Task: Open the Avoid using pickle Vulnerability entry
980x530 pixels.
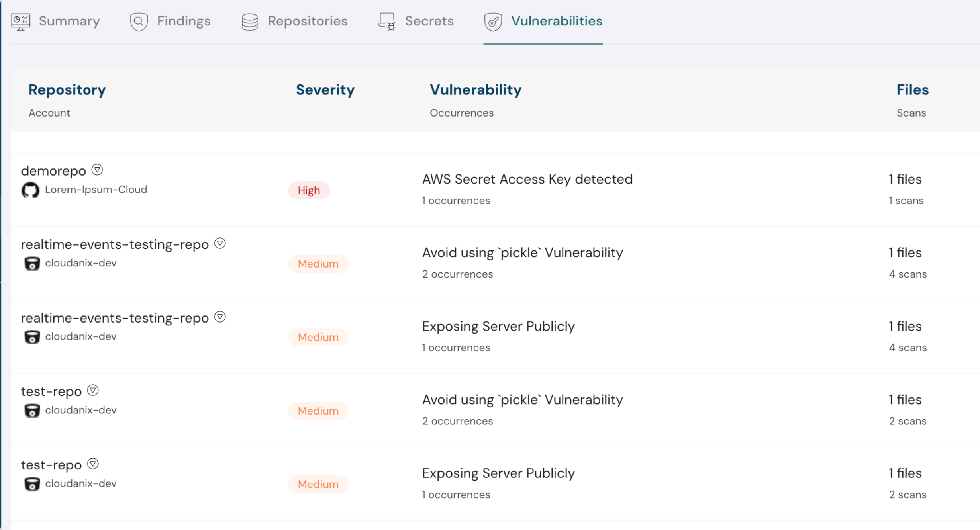Action: click(x=523, y=252)
